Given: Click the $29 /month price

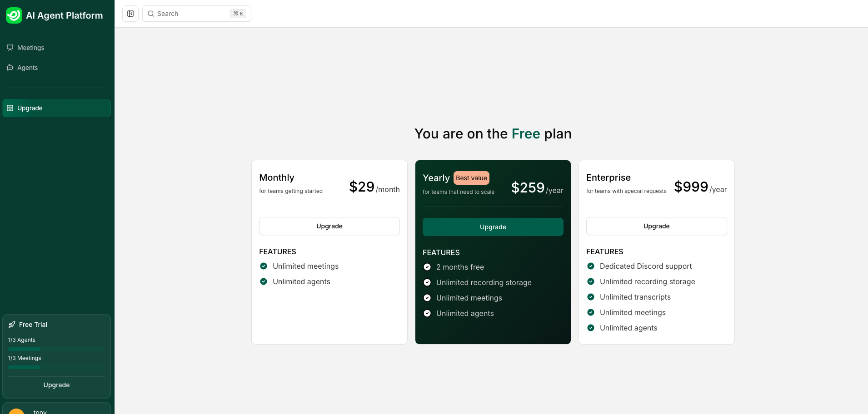Looking at the screenshot, I should 374,187.
